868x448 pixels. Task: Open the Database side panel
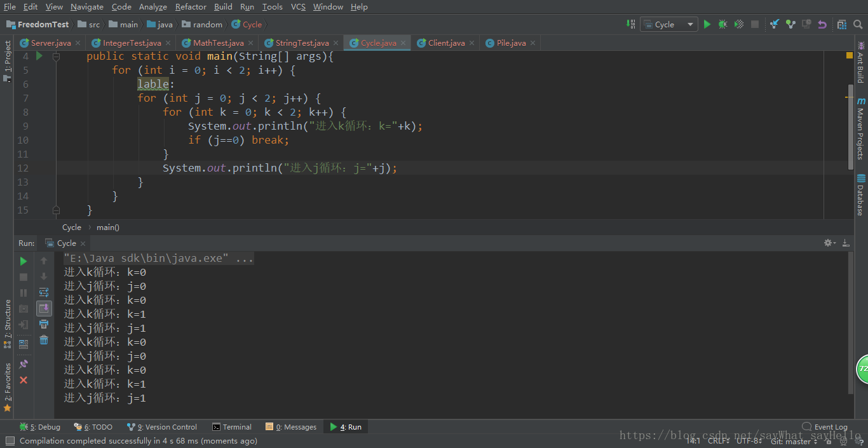coord(861,195)
